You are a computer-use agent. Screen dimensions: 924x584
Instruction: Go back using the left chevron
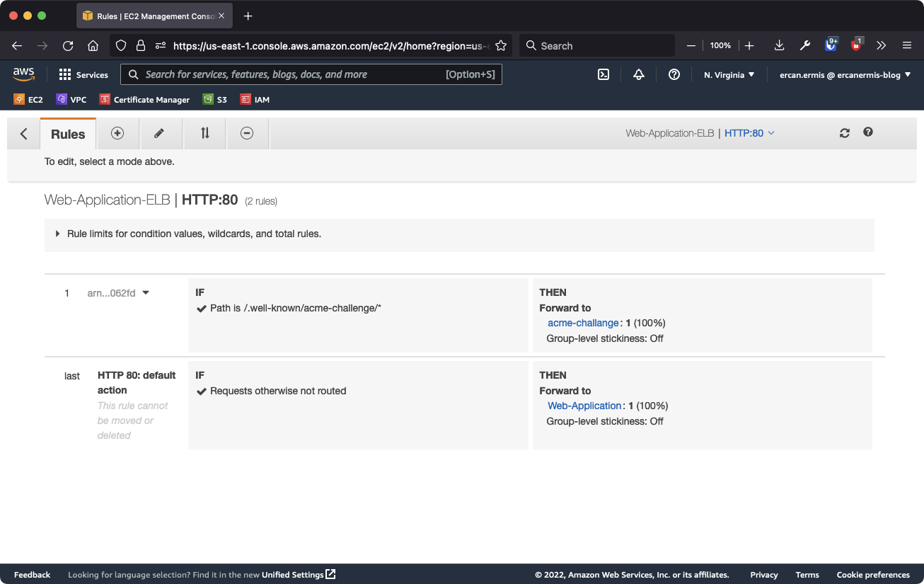[x=24, y=134]
